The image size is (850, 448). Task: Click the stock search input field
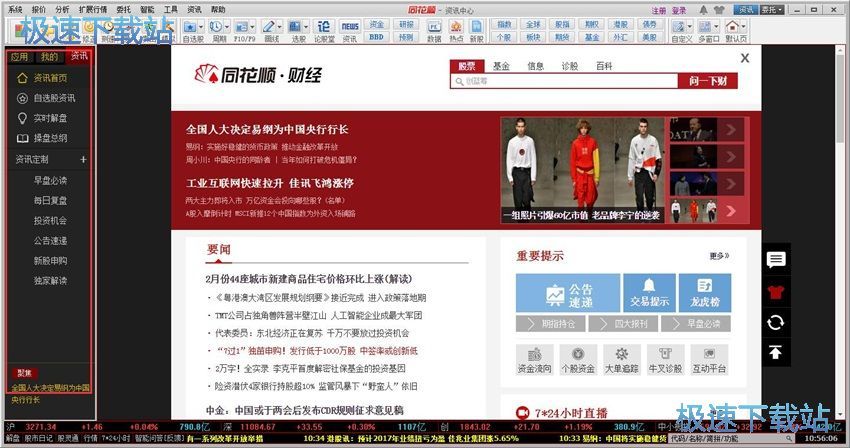(x=564, y=81)
